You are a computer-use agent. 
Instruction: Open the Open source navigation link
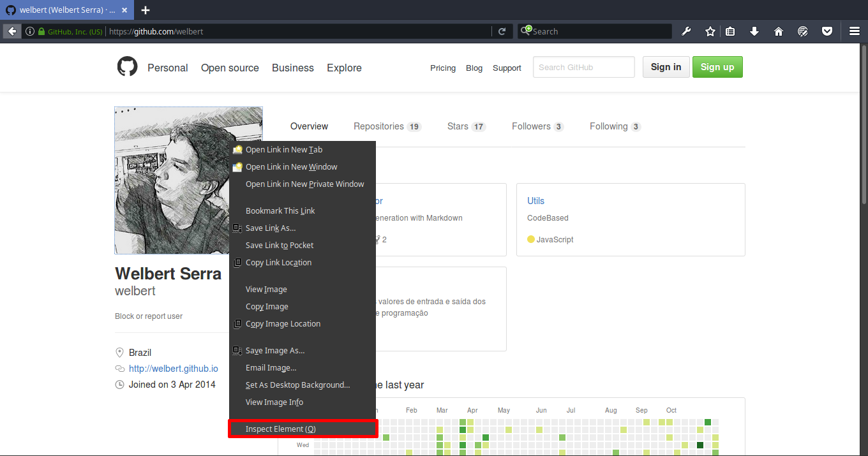click(x=230, y=68)
